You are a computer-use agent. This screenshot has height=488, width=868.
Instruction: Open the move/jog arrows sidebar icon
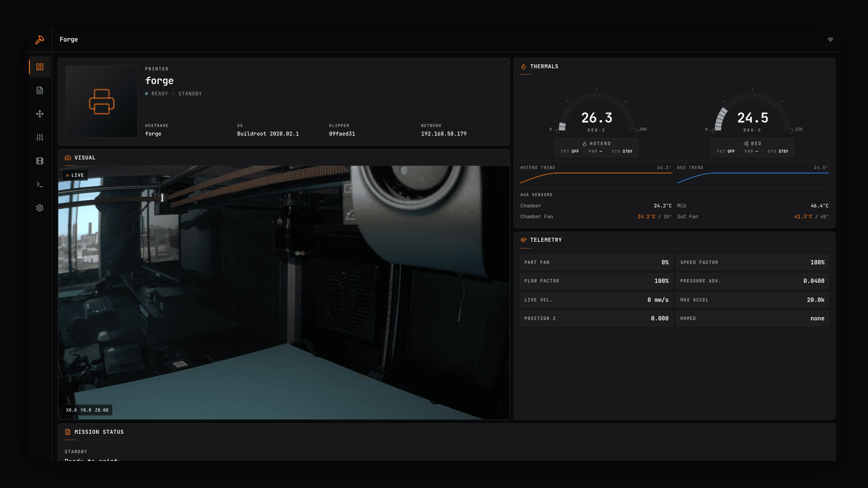[40, 114]
